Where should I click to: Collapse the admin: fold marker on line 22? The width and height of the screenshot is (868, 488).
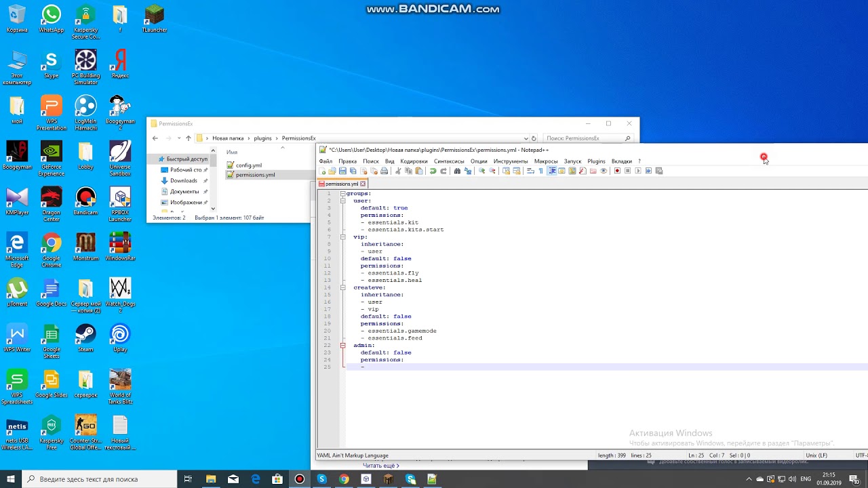pyautogui.click(x=342, y=346)
